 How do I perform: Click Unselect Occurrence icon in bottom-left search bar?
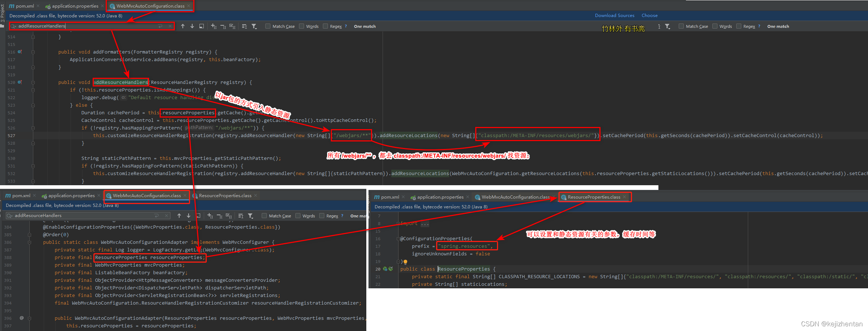click(220, 216)
